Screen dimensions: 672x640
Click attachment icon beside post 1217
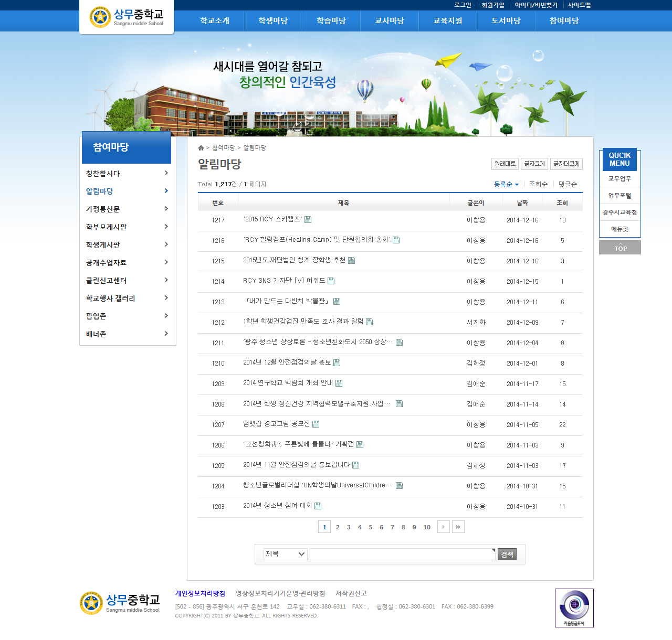[x=308, y=219]
